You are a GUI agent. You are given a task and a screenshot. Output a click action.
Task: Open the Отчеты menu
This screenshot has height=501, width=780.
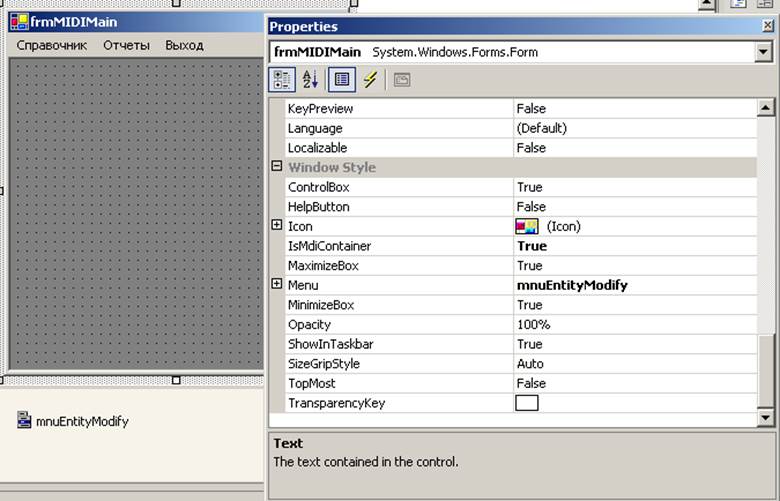pos(126,45)
